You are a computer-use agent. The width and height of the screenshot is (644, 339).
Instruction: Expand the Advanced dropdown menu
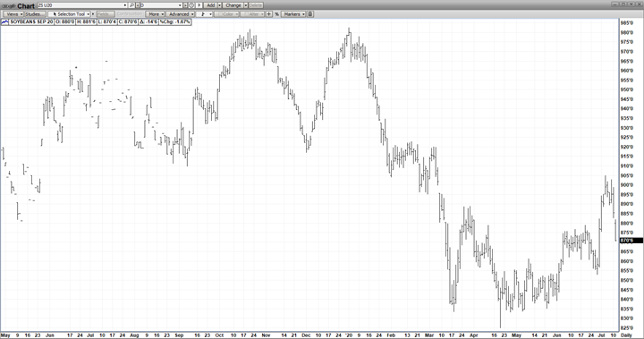[x=180, y=14]
